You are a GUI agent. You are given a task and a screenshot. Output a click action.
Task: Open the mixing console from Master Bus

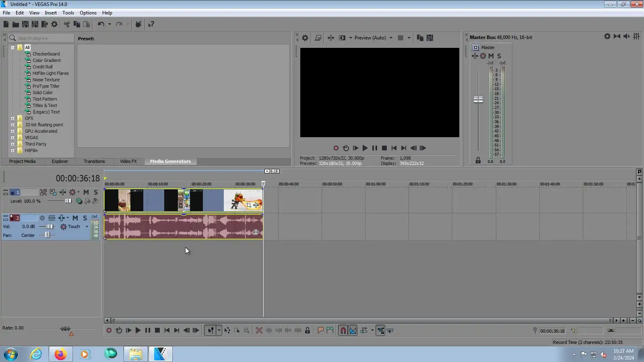tap(636, 37)
